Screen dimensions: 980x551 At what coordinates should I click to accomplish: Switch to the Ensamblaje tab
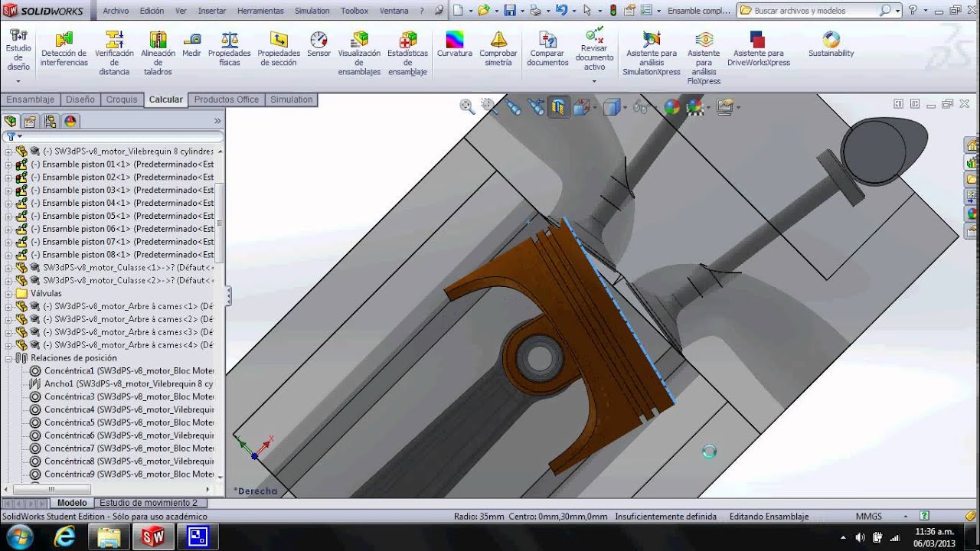click(31, 99)
